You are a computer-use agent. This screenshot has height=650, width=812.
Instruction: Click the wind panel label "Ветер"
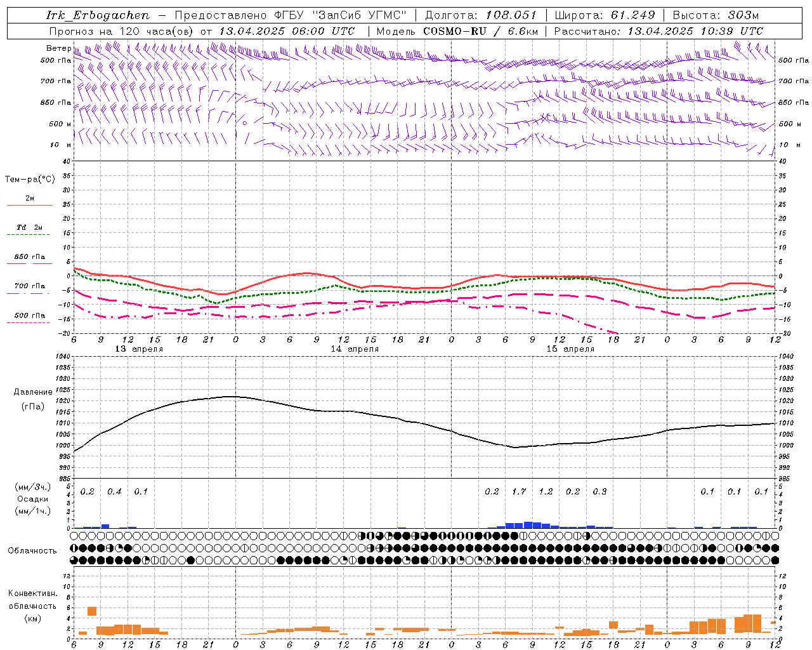[58, 48]
